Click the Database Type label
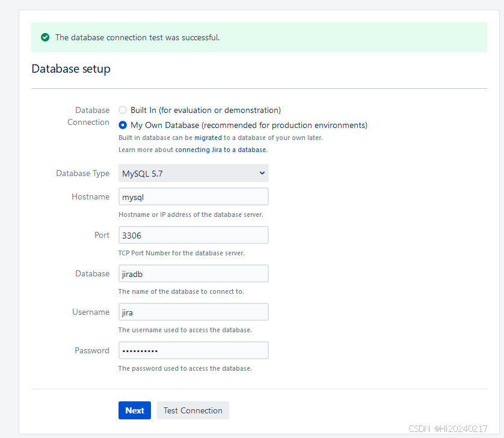This screenshot has width=504, height=438. tap(82, 174)
